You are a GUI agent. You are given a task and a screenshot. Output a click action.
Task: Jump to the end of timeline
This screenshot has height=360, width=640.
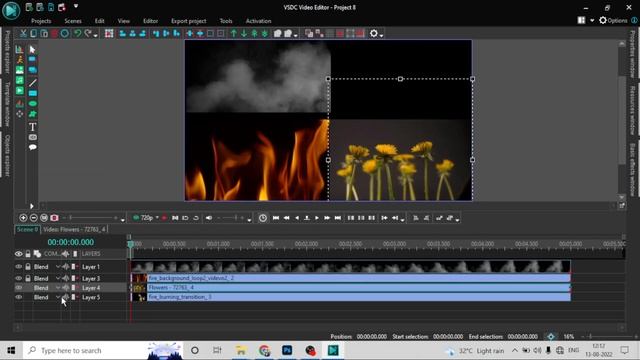(x=338, y=218)
